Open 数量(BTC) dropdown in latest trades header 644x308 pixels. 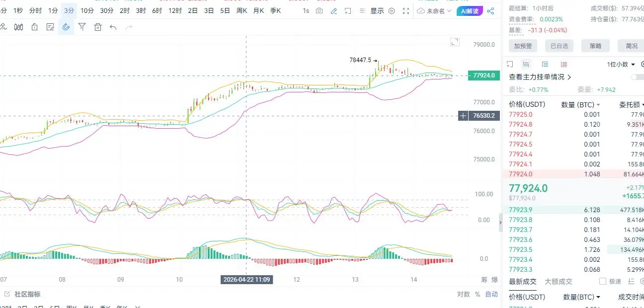(581, 297)
